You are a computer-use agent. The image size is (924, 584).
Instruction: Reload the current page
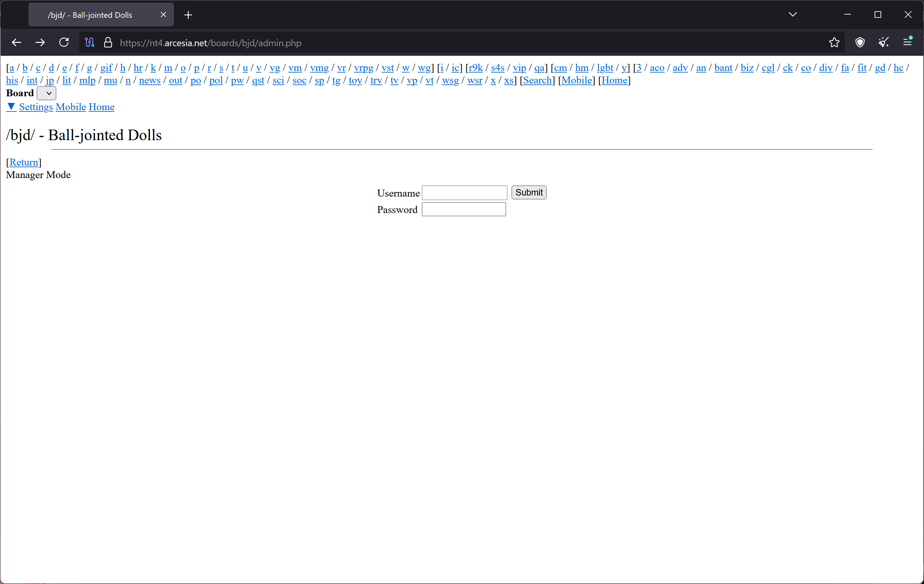(x=64, y=43)
